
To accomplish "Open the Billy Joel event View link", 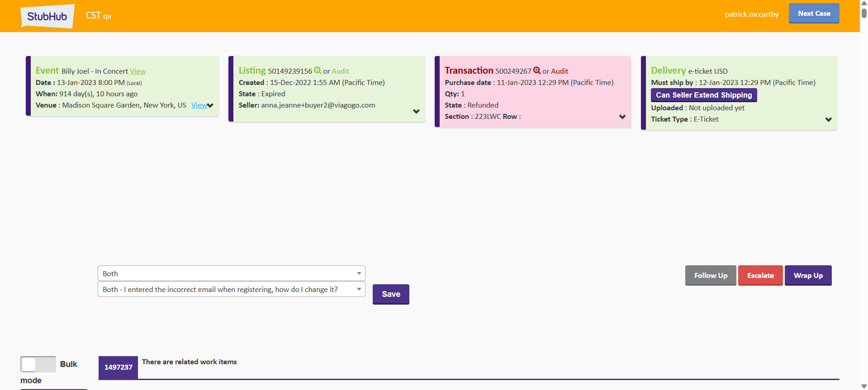I will [138, 71].
